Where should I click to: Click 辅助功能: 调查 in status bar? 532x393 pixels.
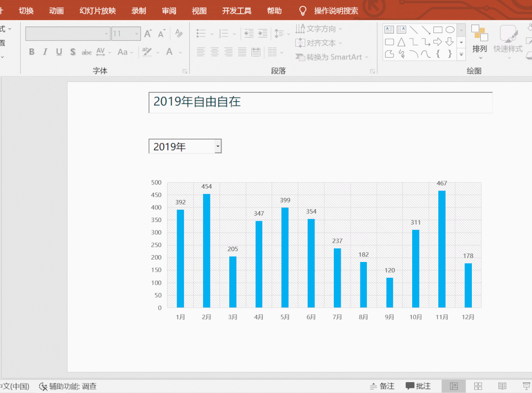68,387
